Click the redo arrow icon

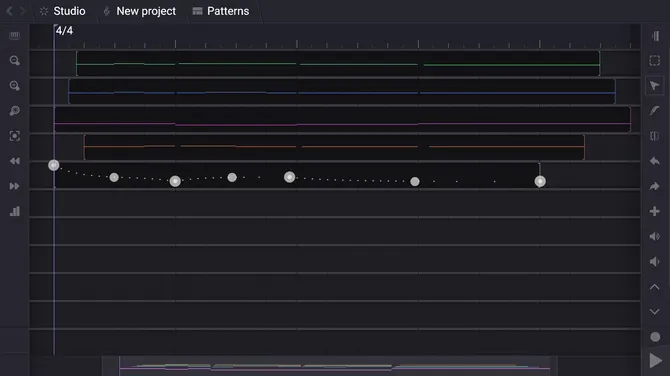(655, 186)
